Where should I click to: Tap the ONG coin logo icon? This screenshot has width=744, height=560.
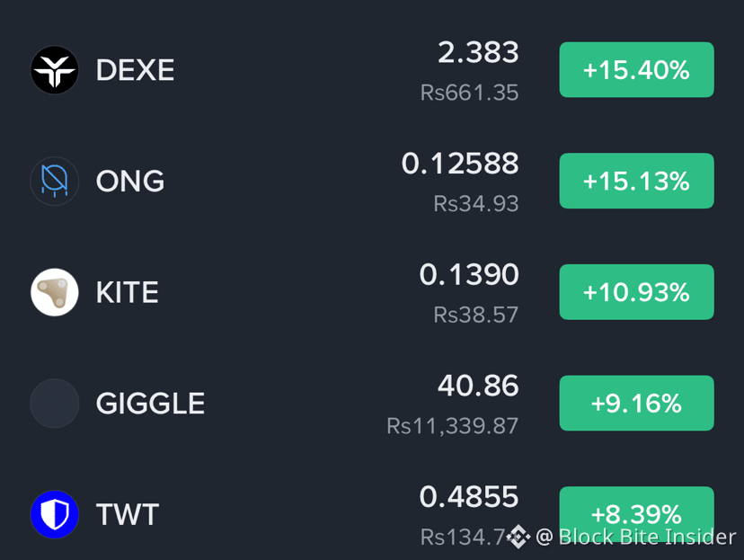(x=55, y=181)
